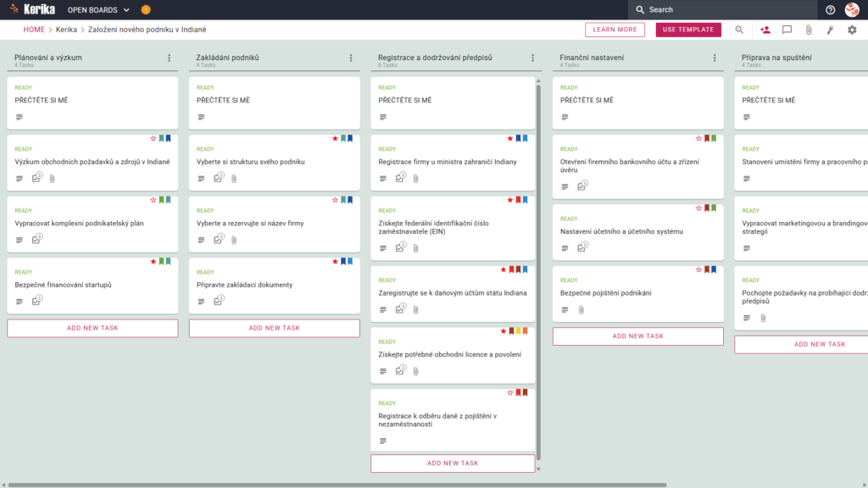This screenshot has width=868, height=488.
Task: Open Registrace a dodržování předpisů column menu
Action: [532, 58]
